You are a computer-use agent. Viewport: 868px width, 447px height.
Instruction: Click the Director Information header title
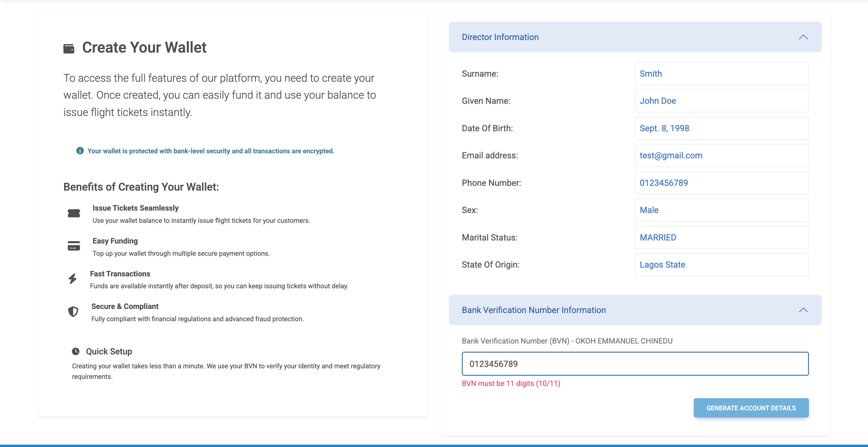tap(500, 37)
